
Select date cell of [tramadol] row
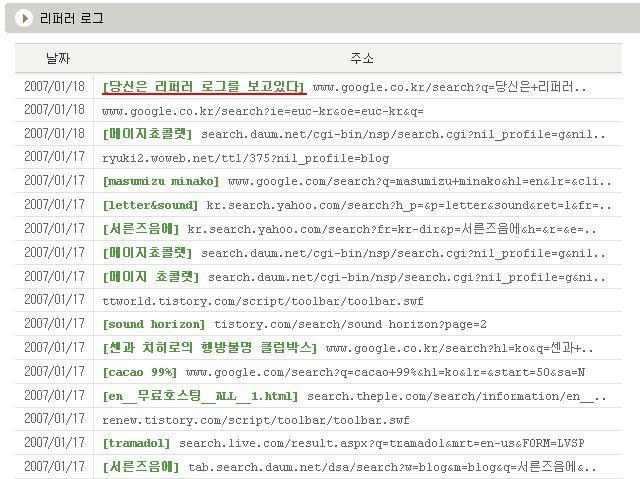(54, 443)
